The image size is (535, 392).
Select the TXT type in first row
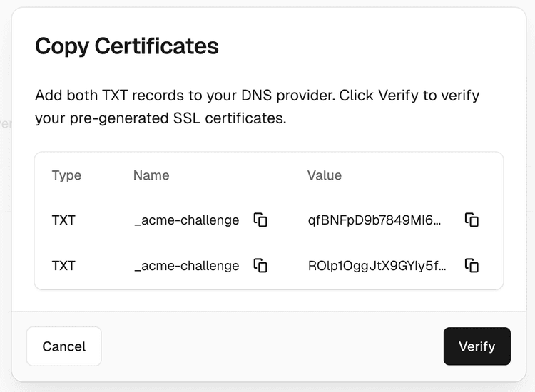(x=63, y=220)
